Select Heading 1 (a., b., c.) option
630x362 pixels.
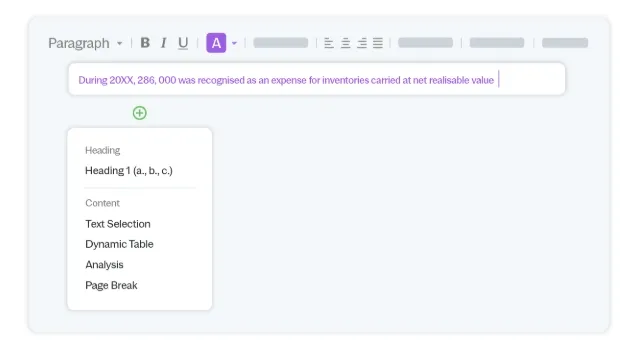click(129, 170)
